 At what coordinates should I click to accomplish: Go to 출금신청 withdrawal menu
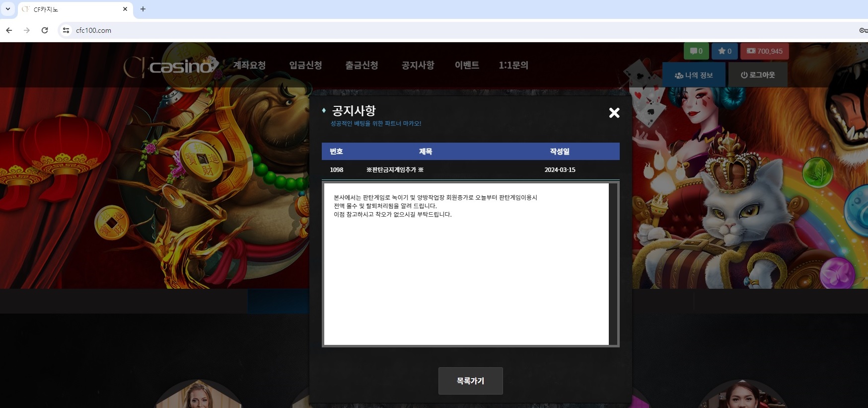click(362, 65)
